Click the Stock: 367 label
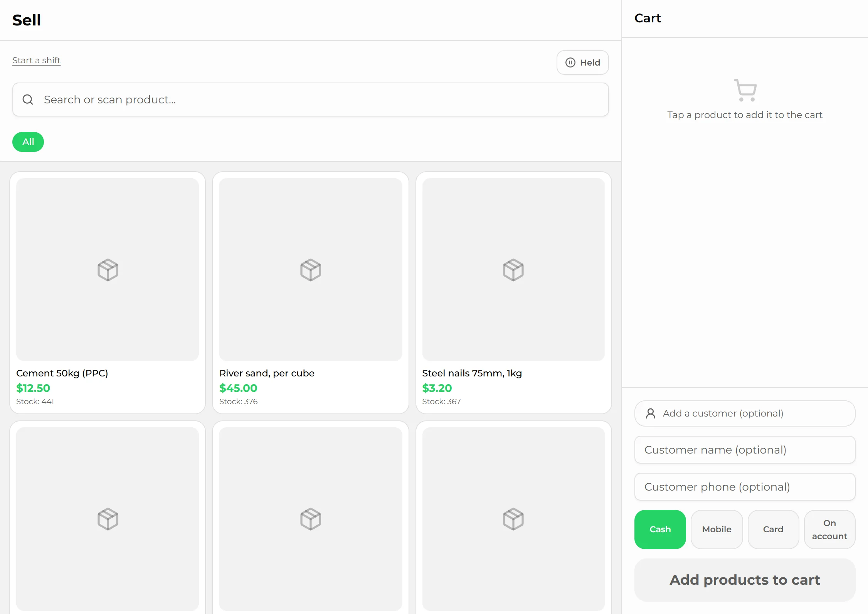 441,401
